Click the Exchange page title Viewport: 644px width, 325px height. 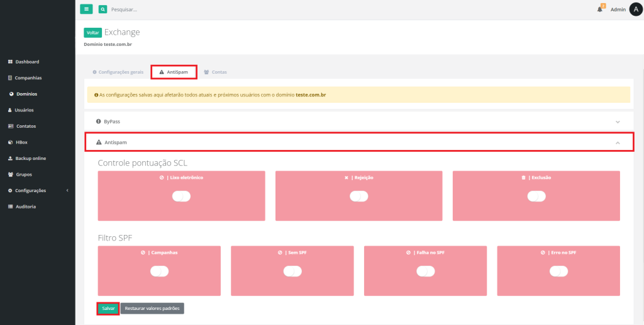(122, 32)
